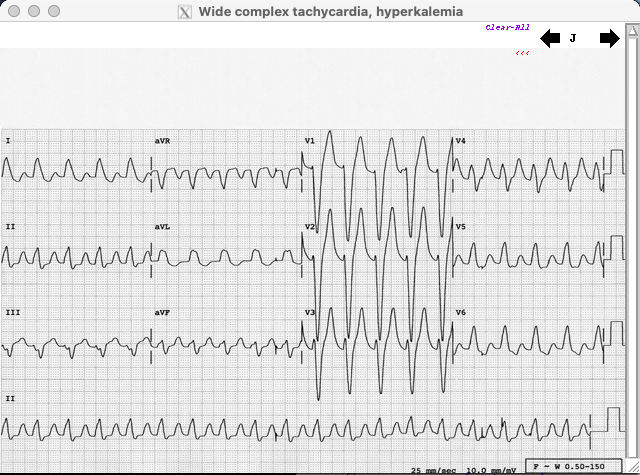Click the resize grip in the bottom-right corner
This screenshot has width=640, height=475.
pyautogui.click(x=632, y=467)
